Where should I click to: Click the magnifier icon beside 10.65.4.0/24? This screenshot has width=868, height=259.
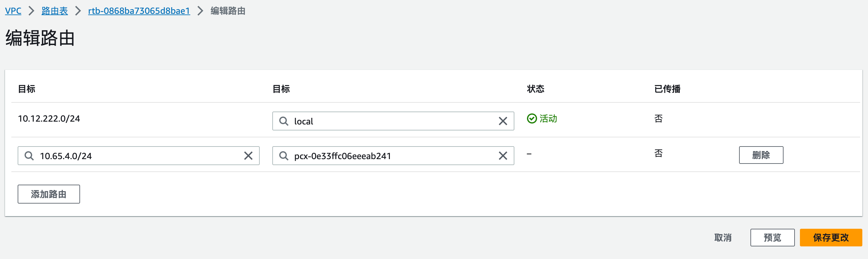[x=29, y=156]
